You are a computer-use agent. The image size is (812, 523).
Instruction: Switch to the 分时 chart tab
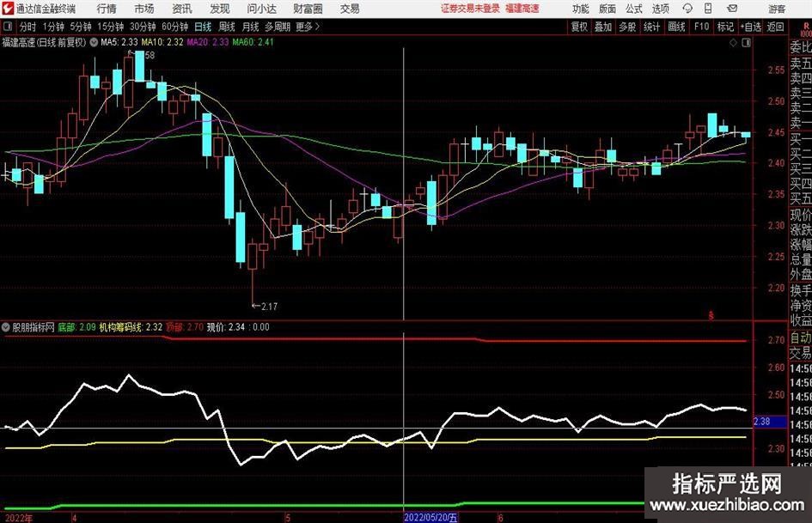[x=27, y=27]
